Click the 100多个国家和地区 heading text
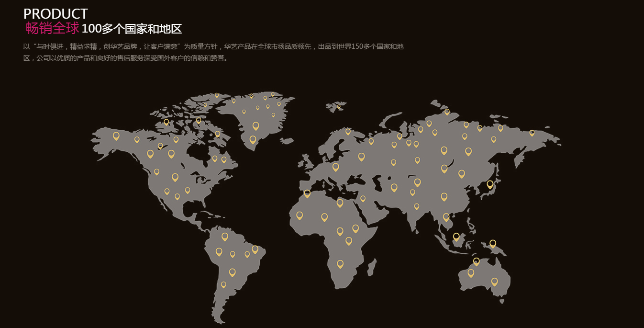The image size is (644, 328). 132,29
